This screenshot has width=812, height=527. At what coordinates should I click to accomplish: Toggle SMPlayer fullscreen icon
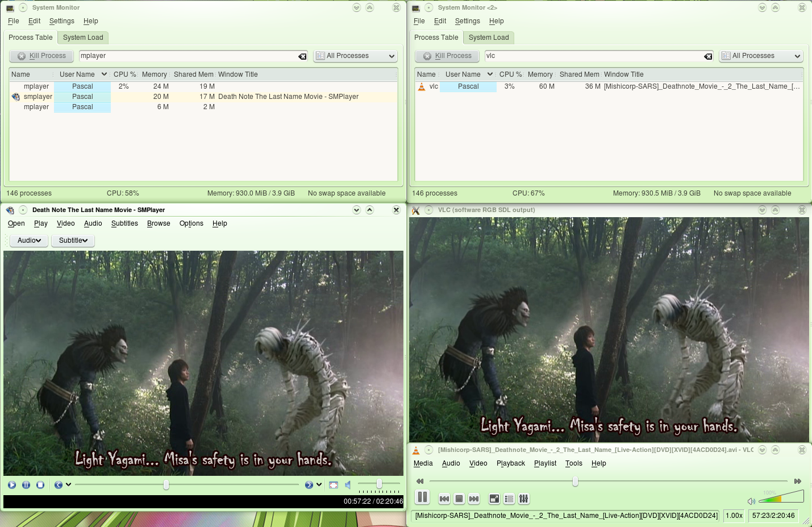coord(334,485)
